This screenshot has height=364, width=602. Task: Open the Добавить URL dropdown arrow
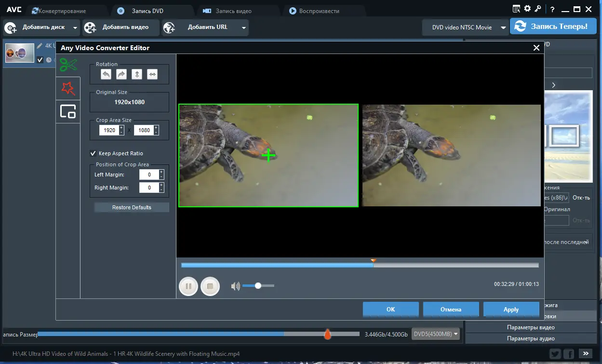coord(244,28)
